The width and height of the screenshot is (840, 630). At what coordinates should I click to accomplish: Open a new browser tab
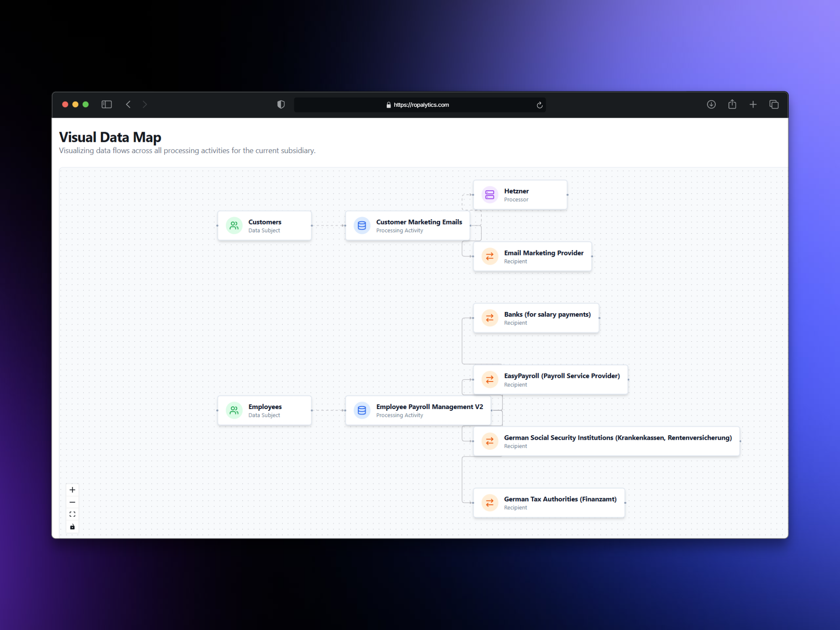pyautogui.click(x=753, y=105)
